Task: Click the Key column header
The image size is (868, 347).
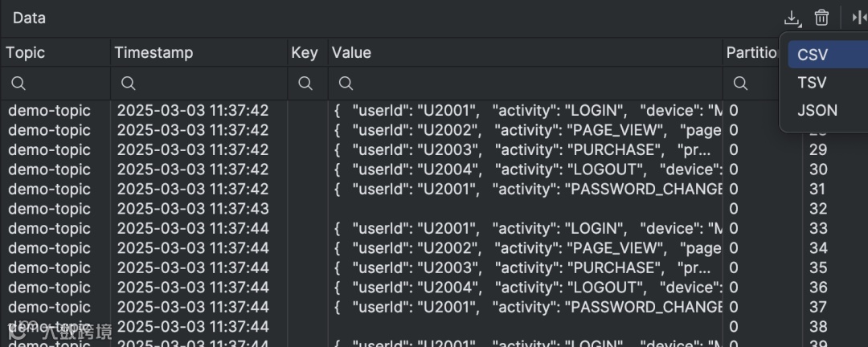Action: [305, 53]
